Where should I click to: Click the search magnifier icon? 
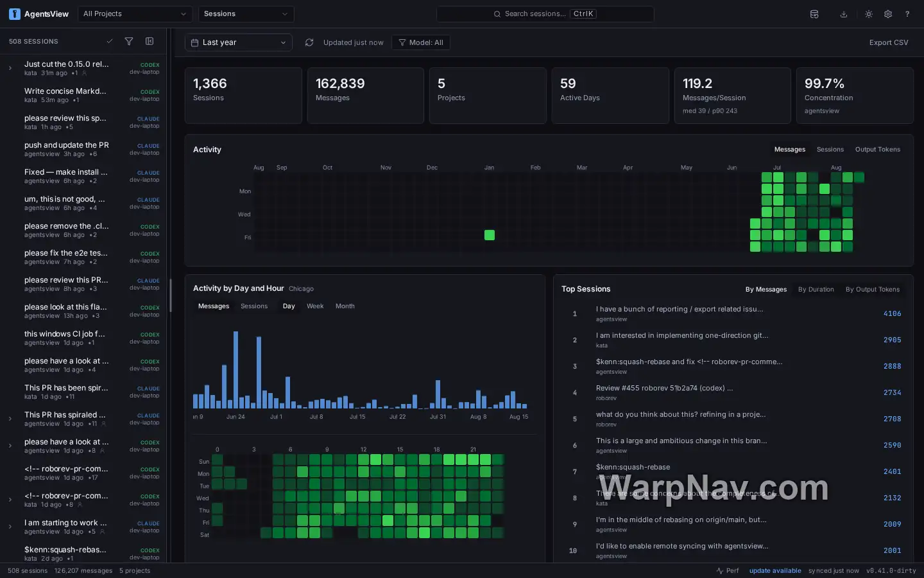[x=497, y=14]
